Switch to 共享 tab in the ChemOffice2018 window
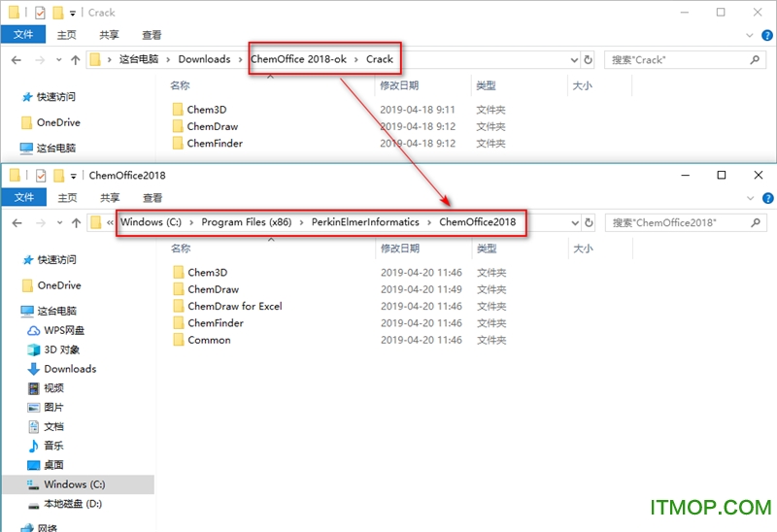 tap(110, 198)
